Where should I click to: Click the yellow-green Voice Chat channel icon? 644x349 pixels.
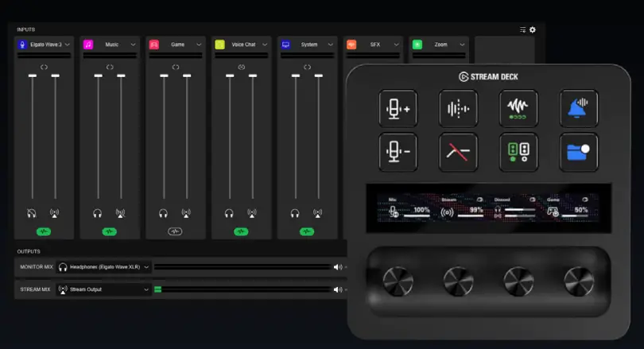pos(219,45)
